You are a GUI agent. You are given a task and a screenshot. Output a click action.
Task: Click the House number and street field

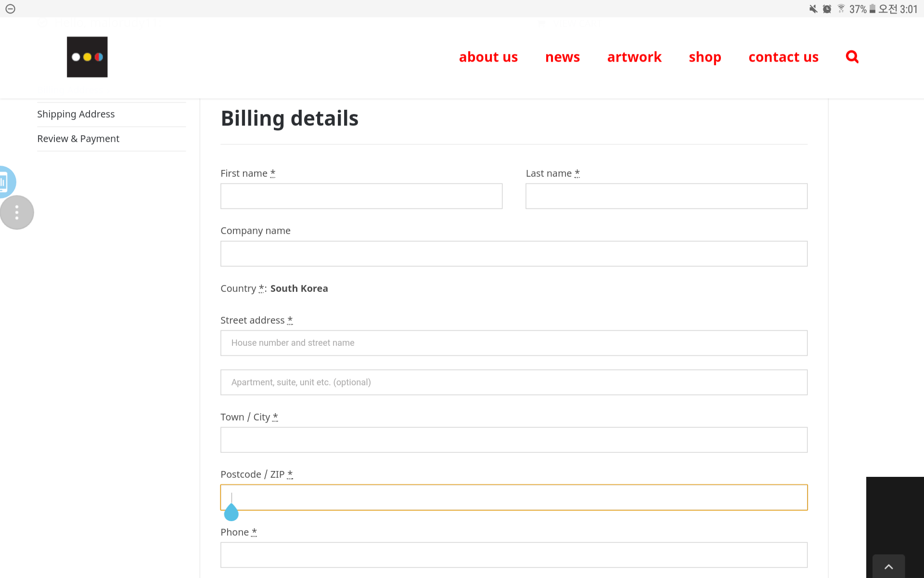pyautogui.click(x=514, y=343)
